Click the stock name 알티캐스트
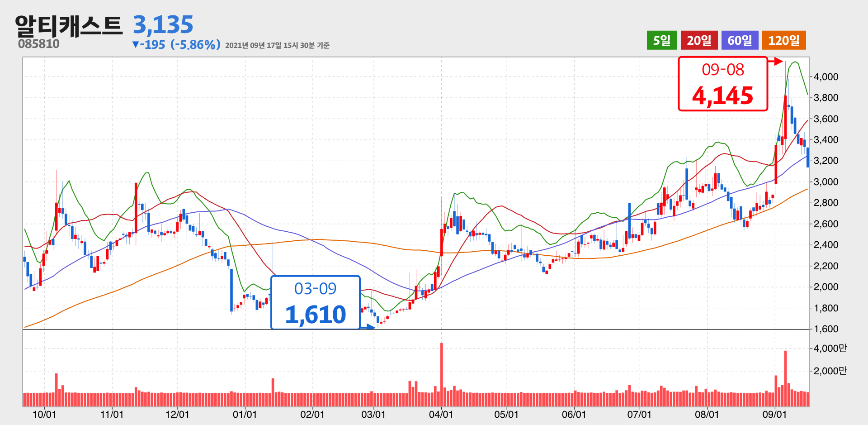This screenshot has width=868, height=425. (69, 25)
